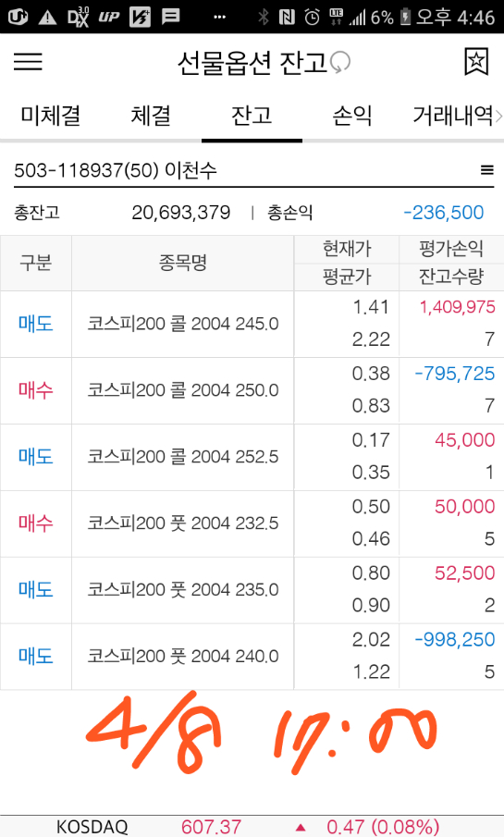Screen dimensions: 504x837
Task: Select the 콜 2004 245.0 position row
Action: point(252,324)
